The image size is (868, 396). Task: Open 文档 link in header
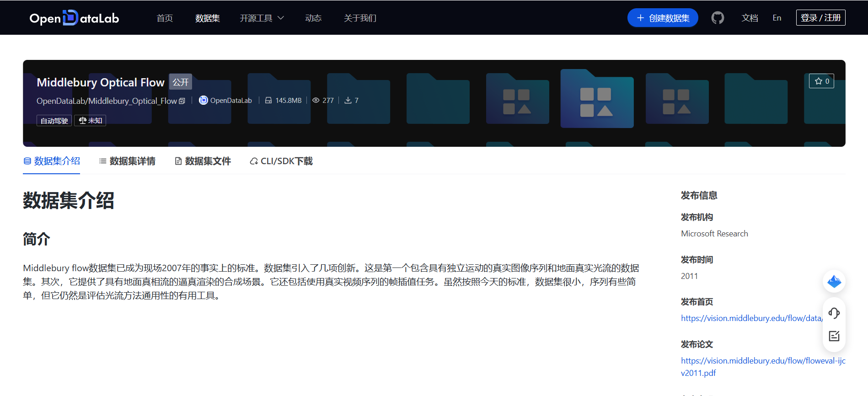[x=750, y=18]
